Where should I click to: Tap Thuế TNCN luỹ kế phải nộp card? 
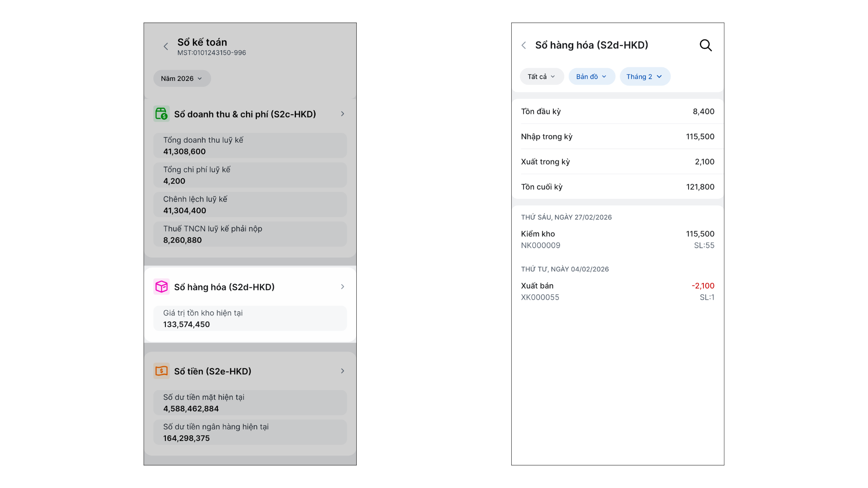pos(250,234)
